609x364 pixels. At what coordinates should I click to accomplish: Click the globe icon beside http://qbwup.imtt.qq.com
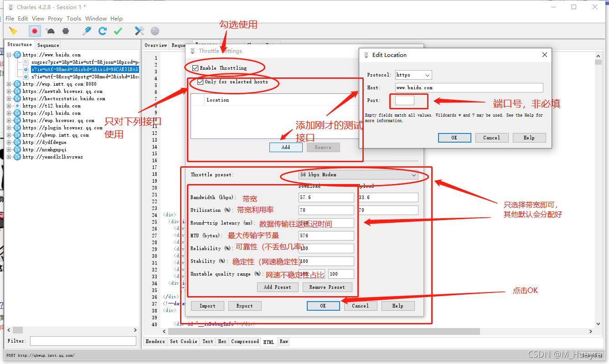pos(17,135)
